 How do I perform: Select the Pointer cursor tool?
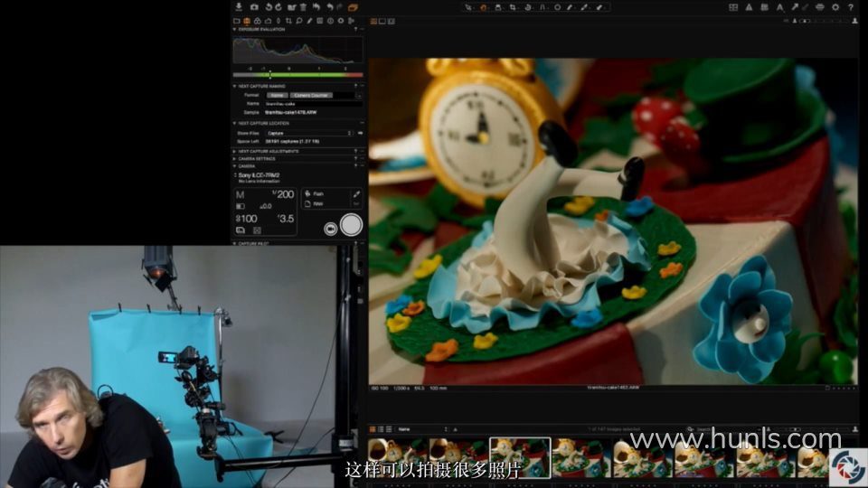[x=468, y=7]
